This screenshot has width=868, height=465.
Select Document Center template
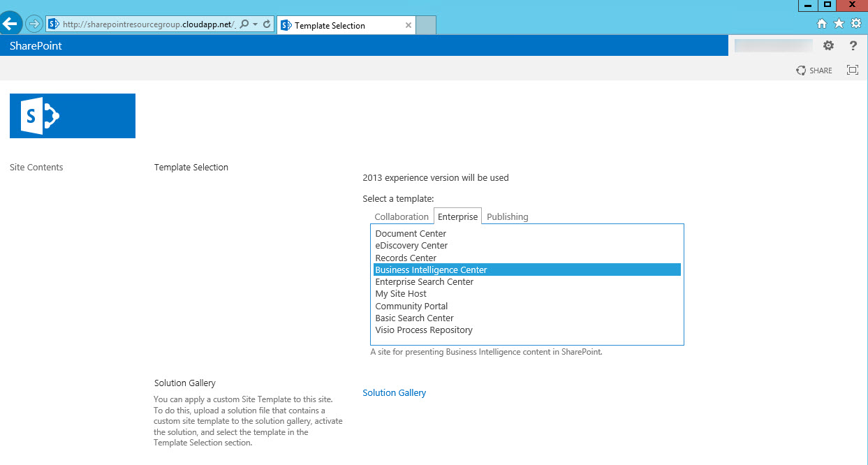[527, 234]
